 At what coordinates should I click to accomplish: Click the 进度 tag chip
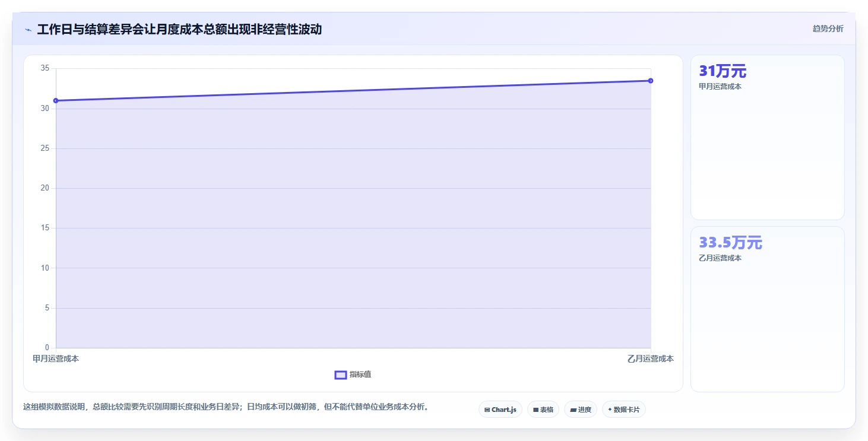pos(581,410)
